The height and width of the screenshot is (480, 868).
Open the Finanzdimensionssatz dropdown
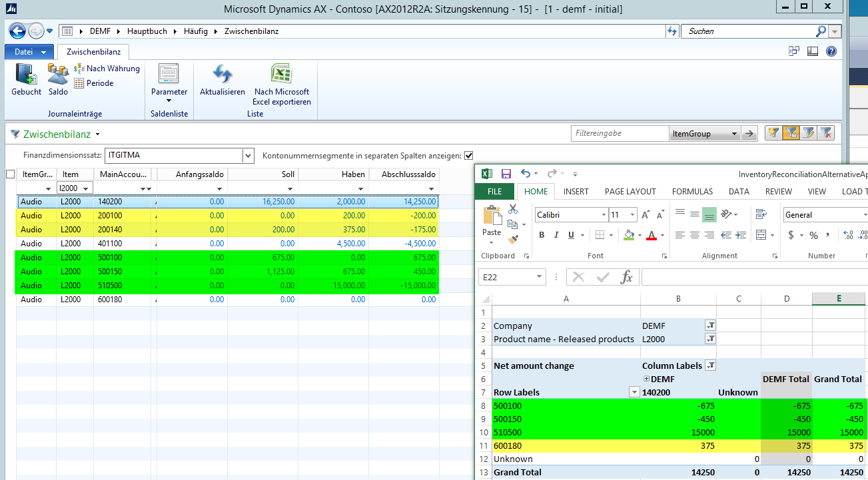pyautogui.click(x=248, y=155)
